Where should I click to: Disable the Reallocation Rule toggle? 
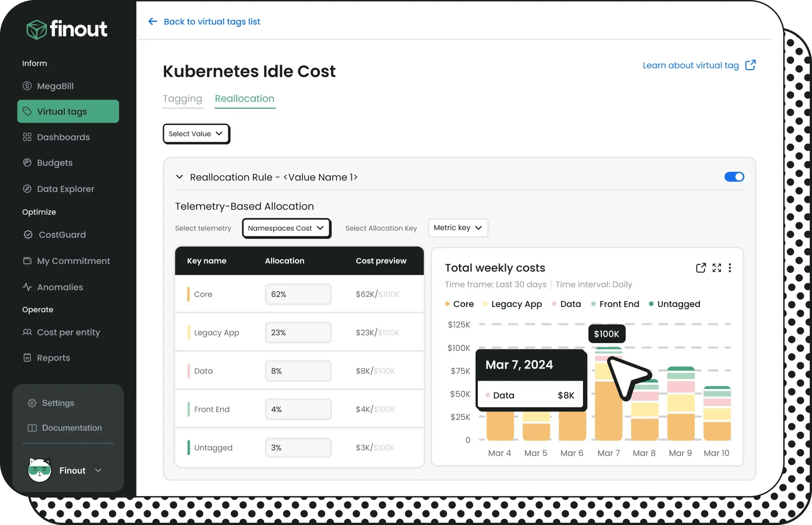734,177
